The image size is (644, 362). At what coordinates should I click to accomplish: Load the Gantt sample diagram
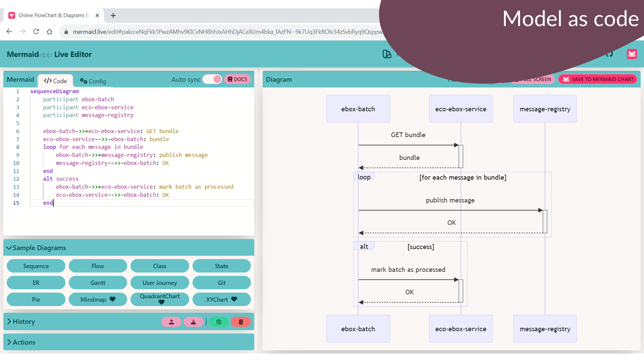click(98, 283)
